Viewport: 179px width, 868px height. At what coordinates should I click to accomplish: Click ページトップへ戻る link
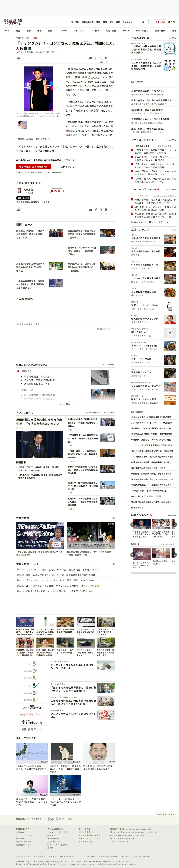click(x=166, y=814)
